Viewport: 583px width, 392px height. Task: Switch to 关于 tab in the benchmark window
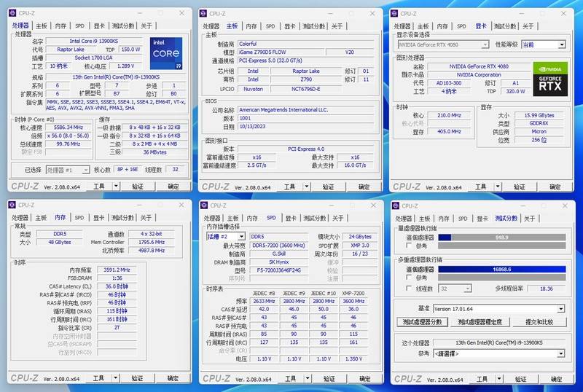(530, 219)
